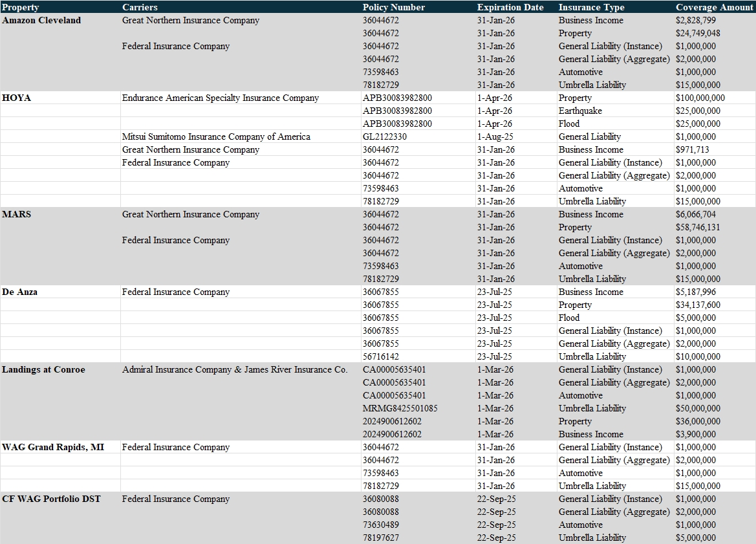This screenshot has height=544, width=756.
Task: Select coverage amount $5,187,996
Action: point(696,292)
